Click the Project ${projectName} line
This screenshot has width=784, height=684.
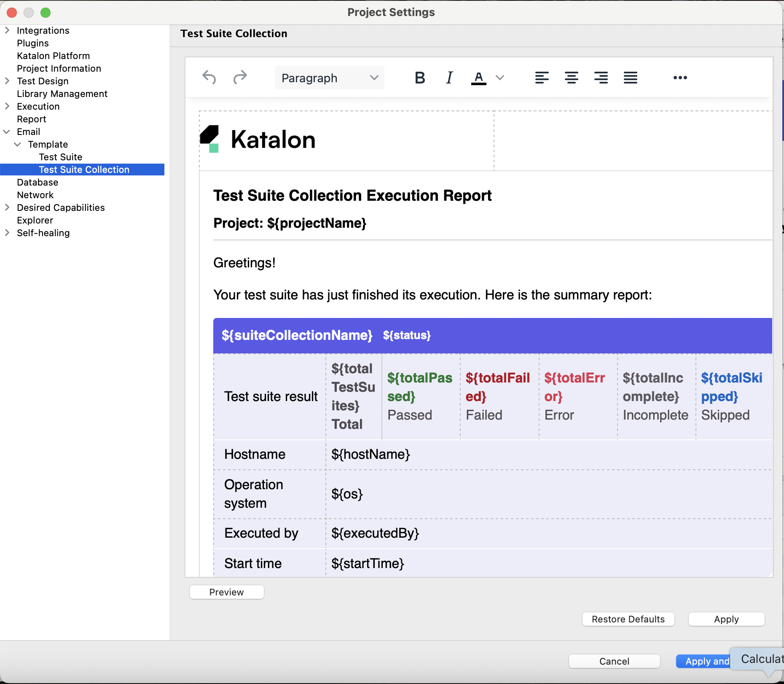tap(290, 223)
